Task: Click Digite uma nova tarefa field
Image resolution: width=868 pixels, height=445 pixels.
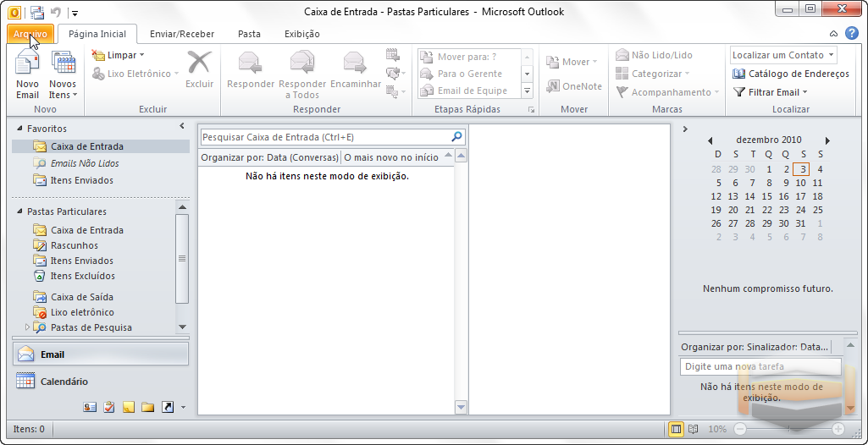Action: (x=760, y=366)
